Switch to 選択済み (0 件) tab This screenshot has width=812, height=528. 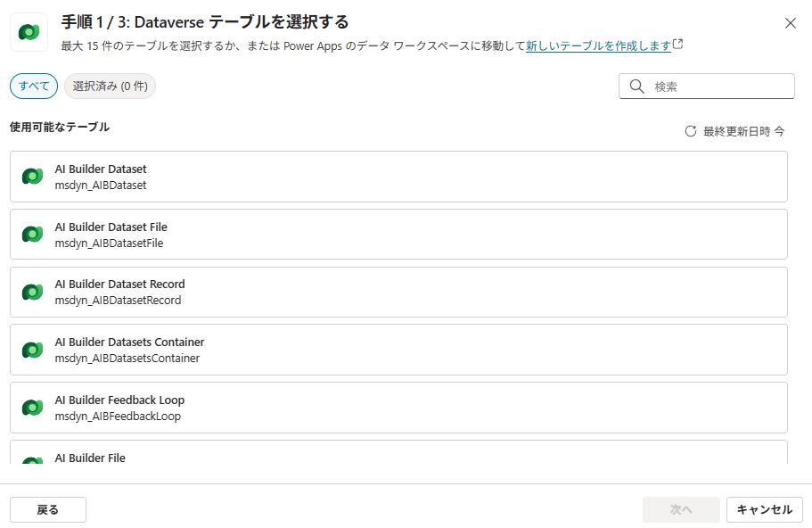coord(110,86)
